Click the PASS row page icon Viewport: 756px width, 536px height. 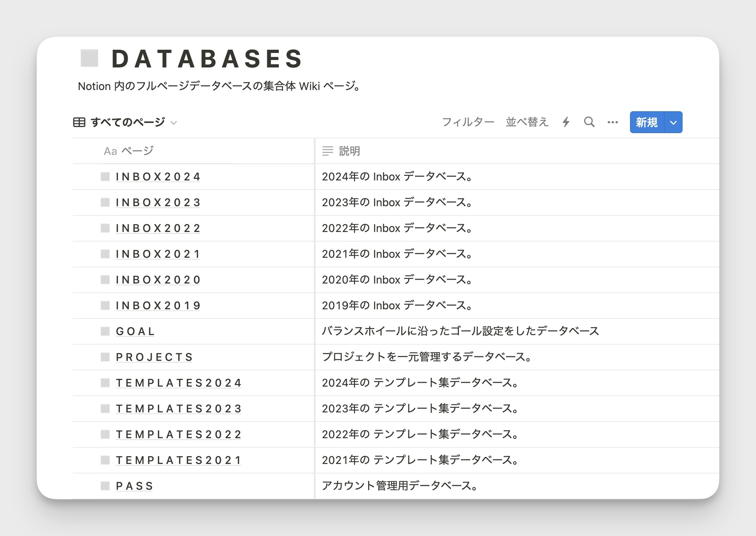105,486
